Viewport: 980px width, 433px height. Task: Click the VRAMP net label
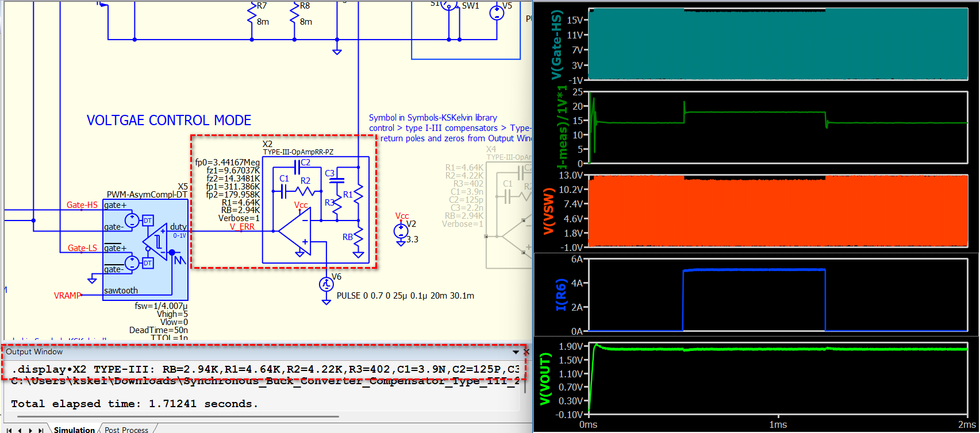click(67, 296)
